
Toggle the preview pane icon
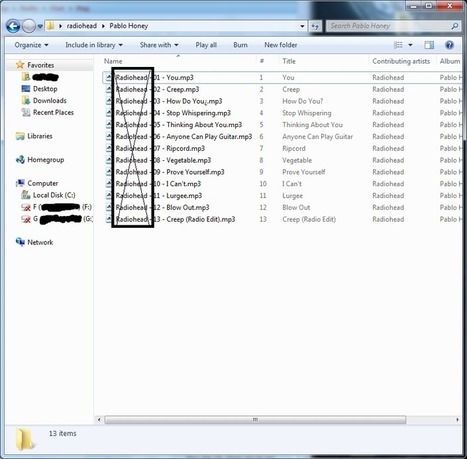[x=429, y=45]
